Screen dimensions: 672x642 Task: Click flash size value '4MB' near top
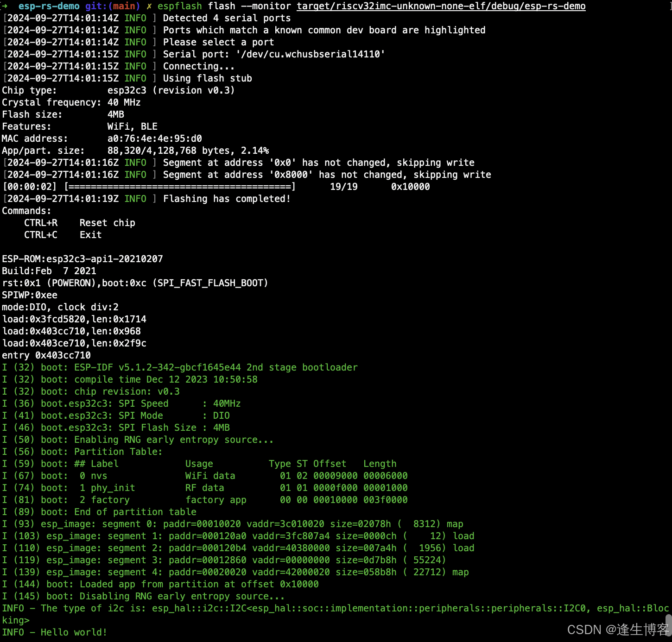coord(115,114)
